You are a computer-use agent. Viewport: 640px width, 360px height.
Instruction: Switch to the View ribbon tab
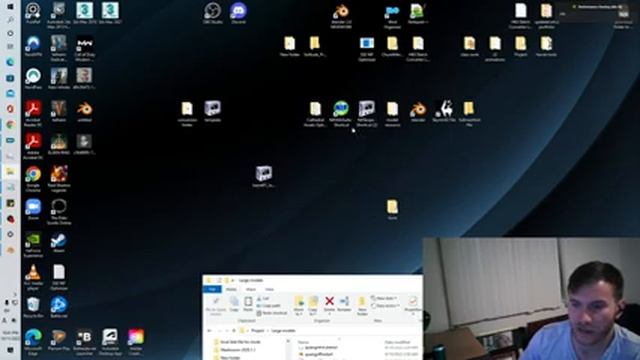tap(269, 289)
